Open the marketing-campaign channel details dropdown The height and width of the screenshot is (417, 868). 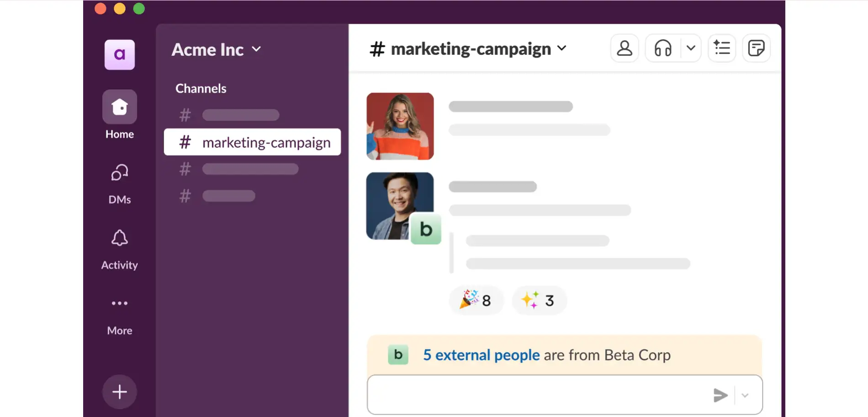(562, 48)
